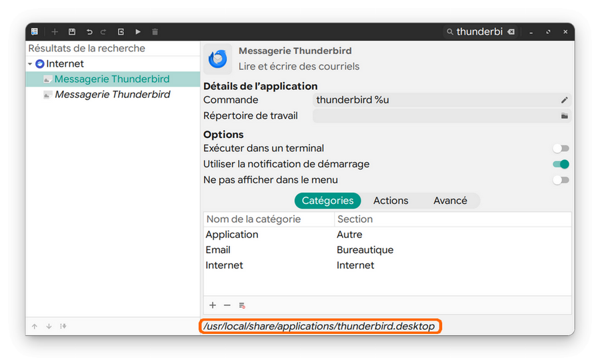This screenshot has width=600, height=364.
Task: Switch to the Actions tab
Action: click(x=391, y=201)
